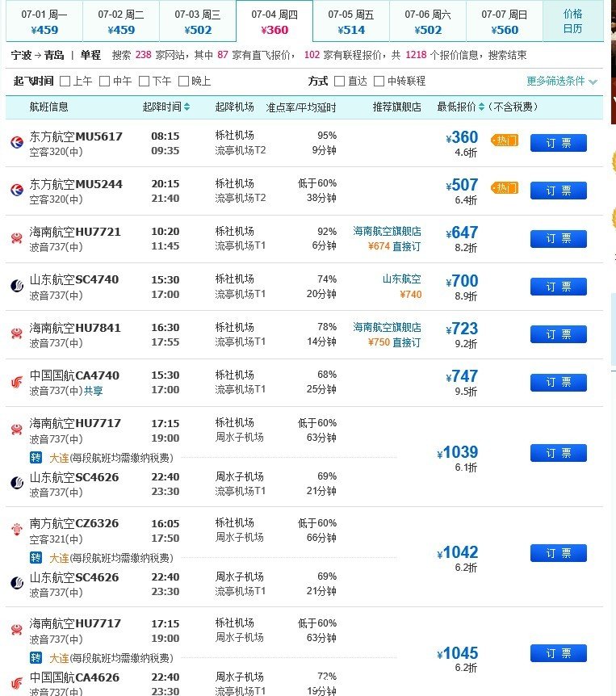Click Hainan Airlines logo beside HU7841
Image resolution: width=616 pixels, height=696 pixels.
click(17, 333)
